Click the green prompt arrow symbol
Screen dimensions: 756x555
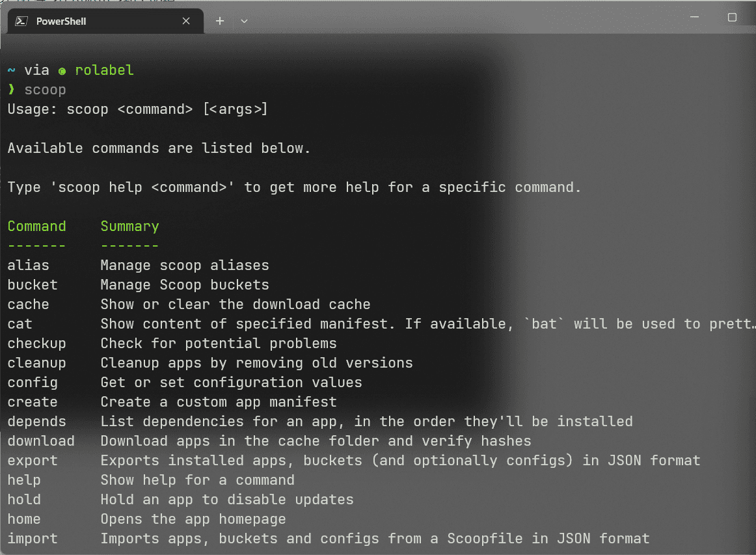tap(12, 89)
